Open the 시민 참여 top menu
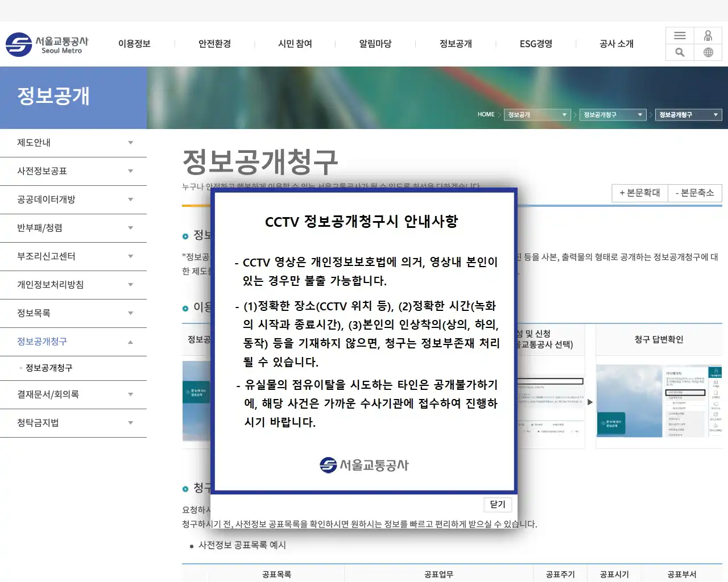728x582 pixels. tap(295, 44)
